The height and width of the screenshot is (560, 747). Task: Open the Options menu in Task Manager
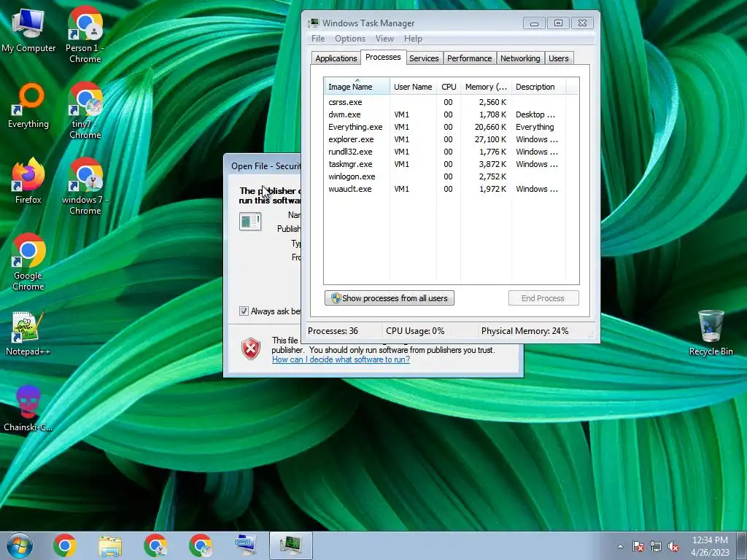(350, 39)
